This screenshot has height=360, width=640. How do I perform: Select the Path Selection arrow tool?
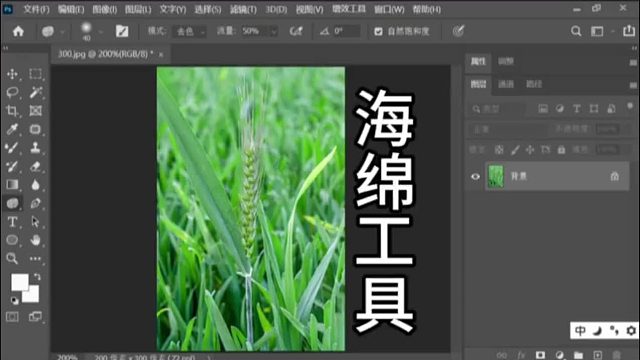tap(36, 222)
